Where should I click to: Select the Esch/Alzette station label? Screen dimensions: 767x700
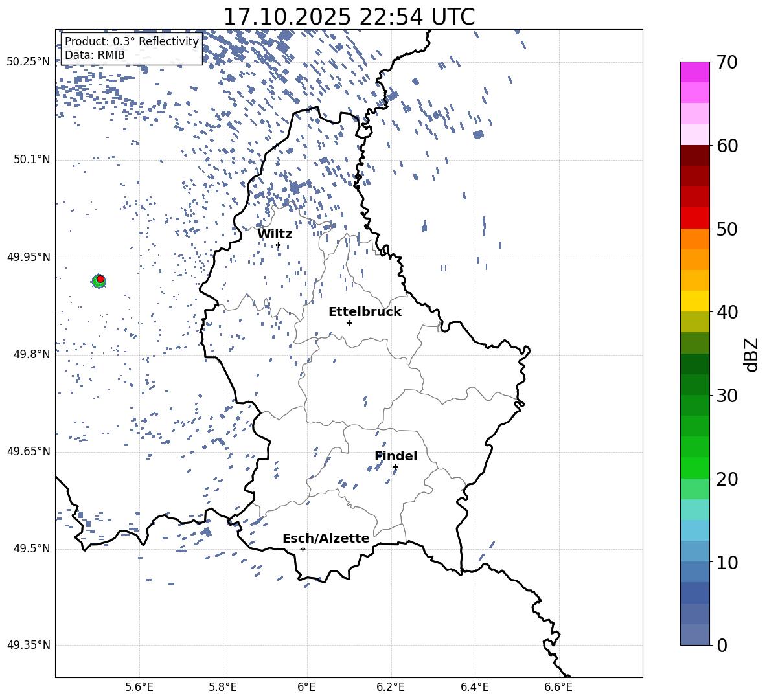(x=326, y=538)
